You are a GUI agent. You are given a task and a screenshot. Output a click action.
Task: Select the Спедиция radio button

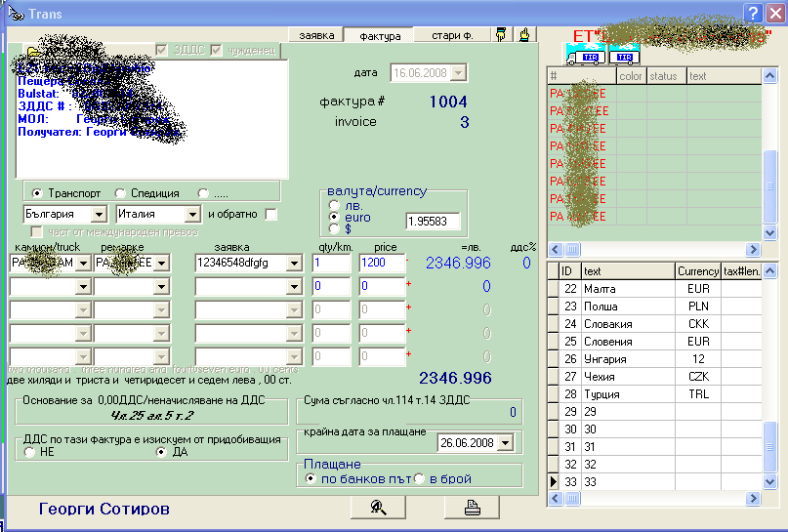coord(119,193)
